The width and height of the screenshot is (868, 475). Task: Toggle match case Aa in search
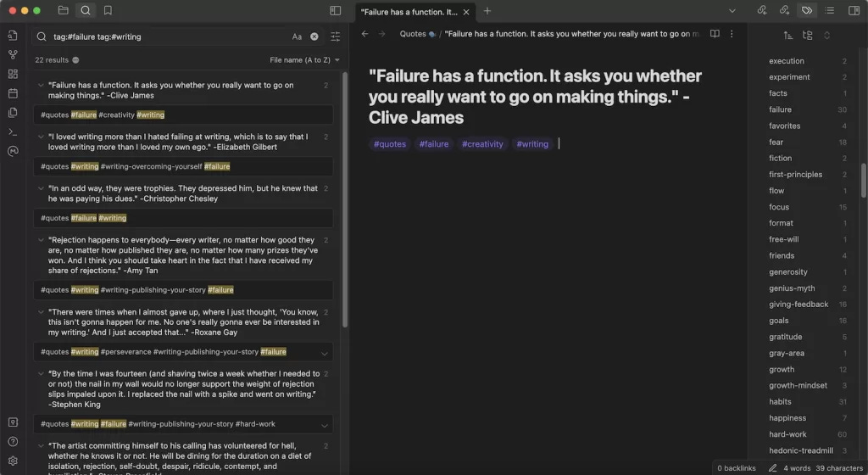pyautogui.click(x=297, y=36)
